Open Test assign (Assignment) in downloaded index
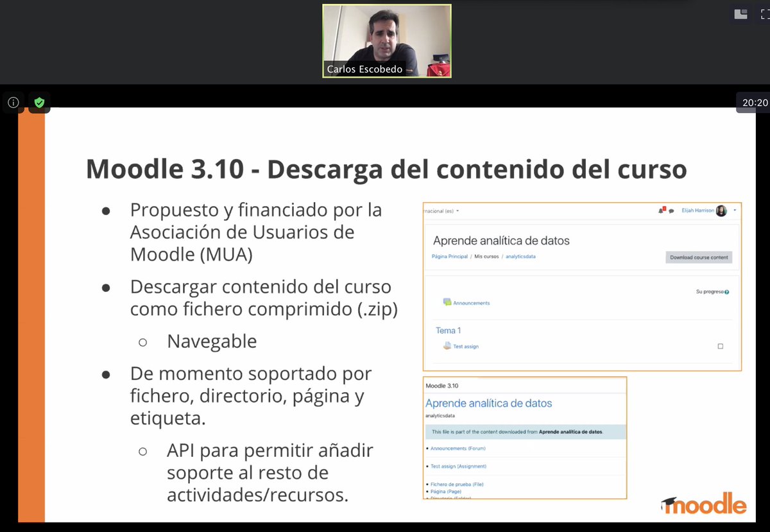Screen dimensions: 770x532 point(458,467)
